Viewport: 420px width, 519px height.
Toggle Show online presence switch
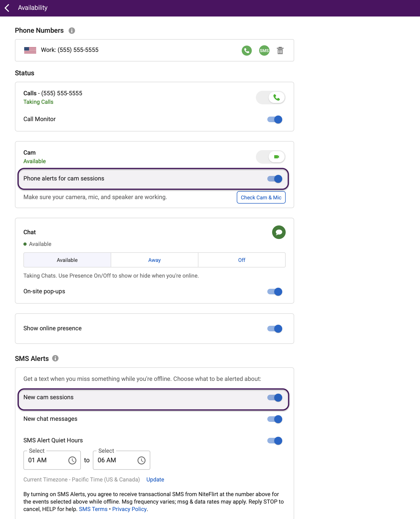point(275,329)
